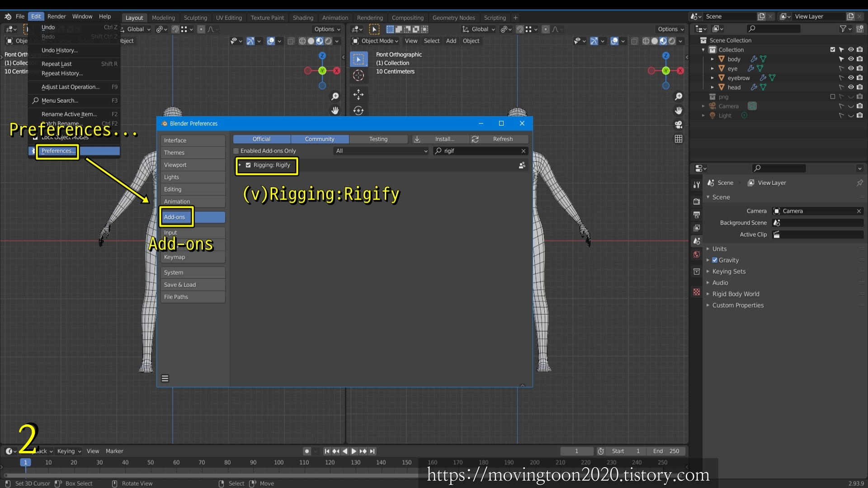
Task: Open the add-on category dropdown showing All
Action: tap(381, 151)
